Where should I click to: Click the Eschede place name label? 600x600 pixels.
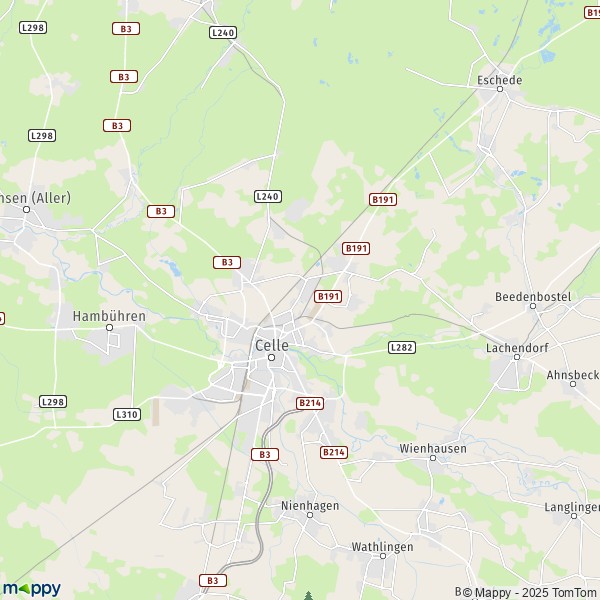(499, 80)
